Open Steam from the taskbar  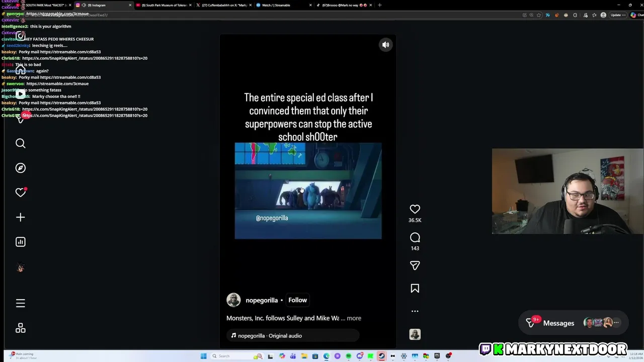coord(381,356)
